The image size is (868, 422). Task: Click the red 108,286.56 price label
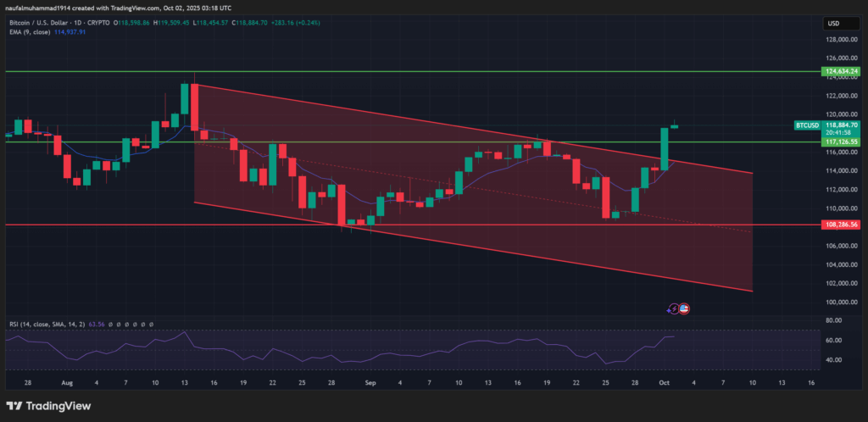[x=842, y=225]
